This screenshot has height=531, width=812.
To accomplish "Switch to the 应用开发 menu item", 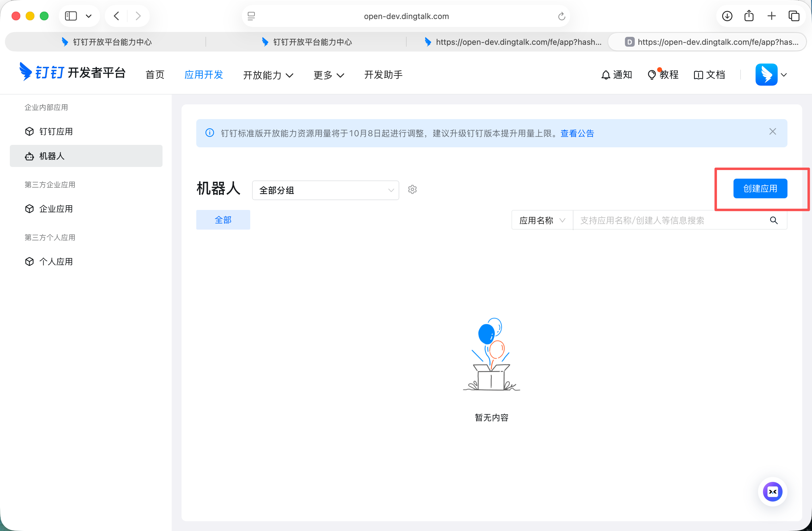I will [x=204, y=75].
